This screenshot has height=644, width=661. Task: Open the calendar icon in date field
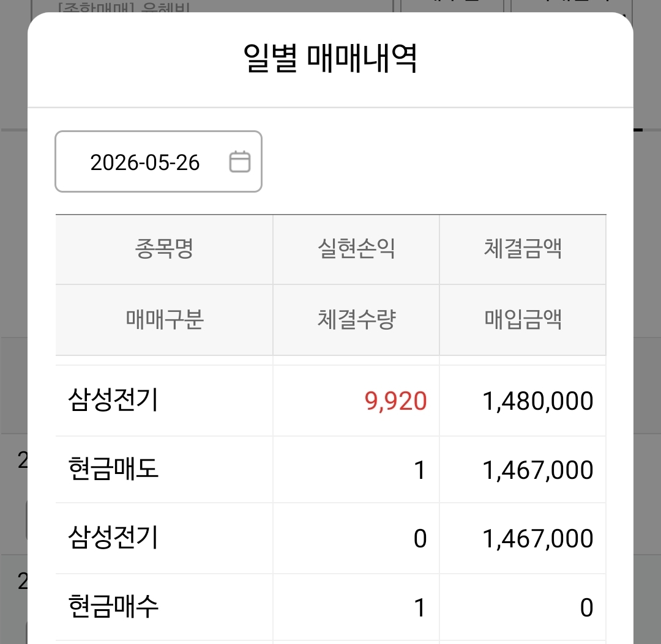click(x=239, y=161)
